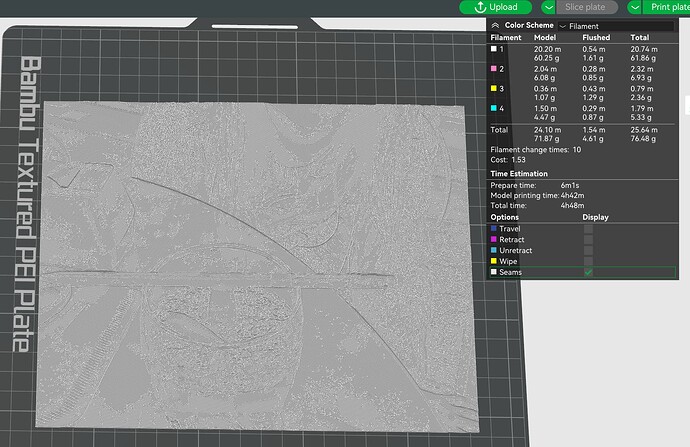
Task: Click the upload arrow icon in Upload button
Action: coord(480,7)
